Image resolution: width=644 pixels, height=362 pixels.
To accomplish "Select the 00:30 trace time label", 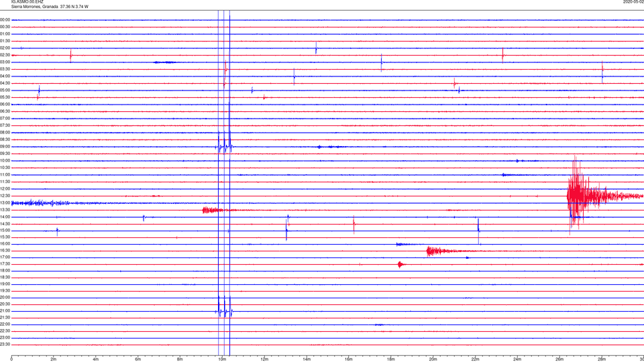I will [x=5, y=27].
